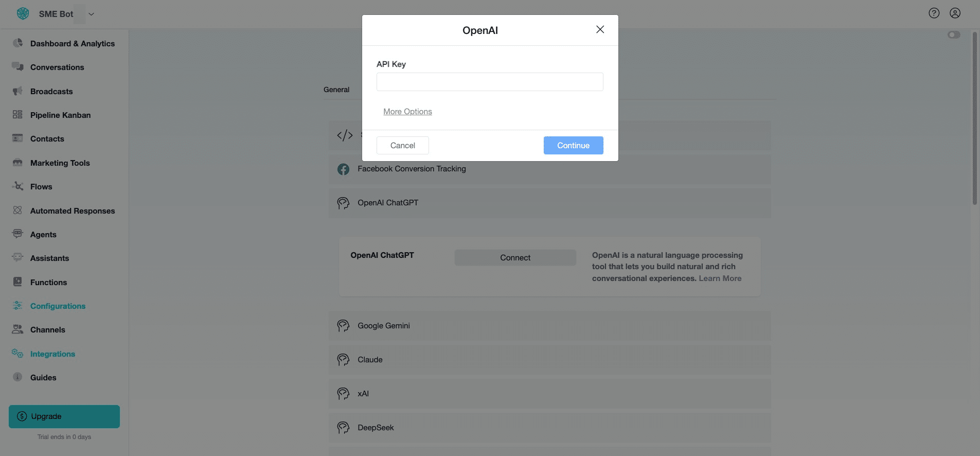Open the SME Bot workspace dropdown chevron
This screenshot has height=456, width=980.
(x=91, y=14)
